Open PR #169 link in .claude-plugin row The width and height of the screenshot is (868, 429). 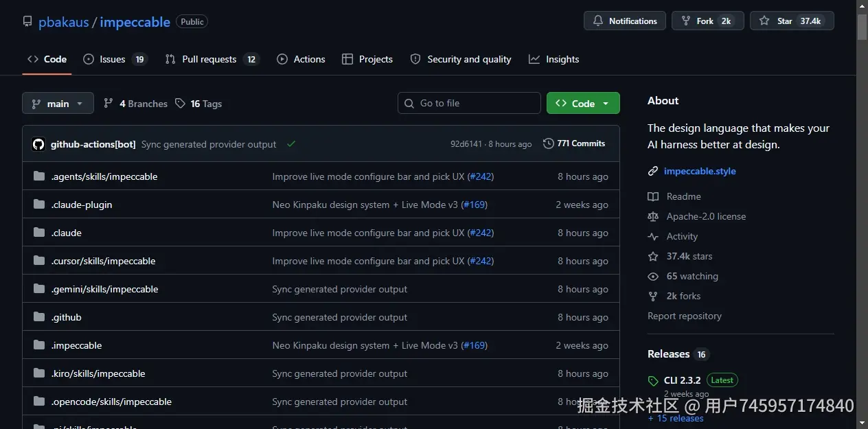click(x=474, y=205)
